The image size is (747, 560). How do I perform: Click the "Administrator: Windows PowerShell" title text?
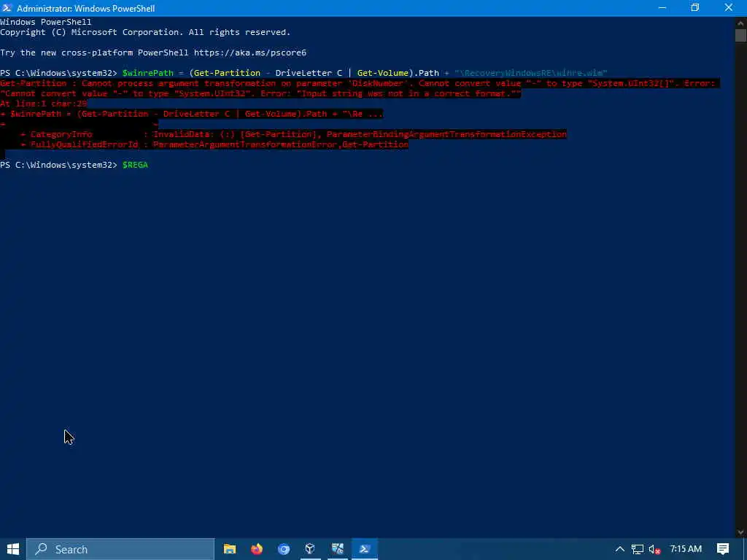point(86,9)
